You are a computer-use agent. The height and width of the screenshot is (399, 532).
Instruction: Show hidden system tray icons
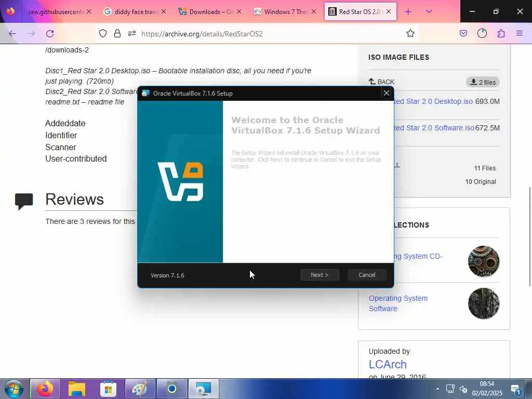tap(437, 389)
